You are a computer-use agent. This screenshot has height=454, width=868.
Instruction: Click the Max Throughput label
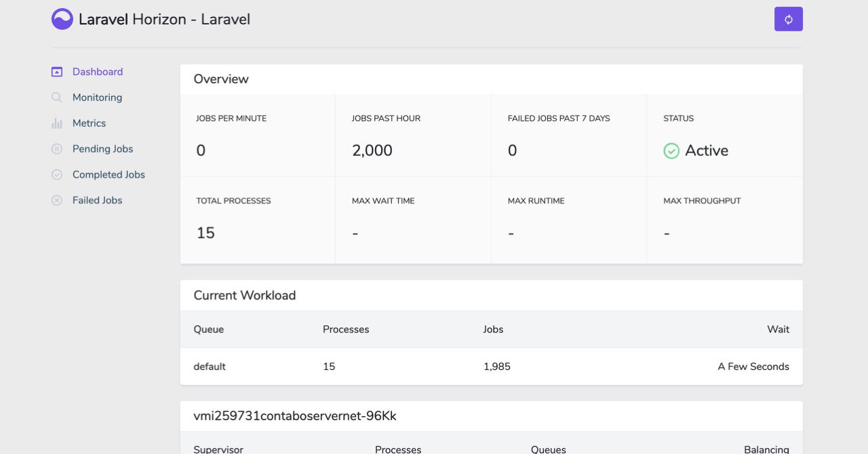coord(702,201)
